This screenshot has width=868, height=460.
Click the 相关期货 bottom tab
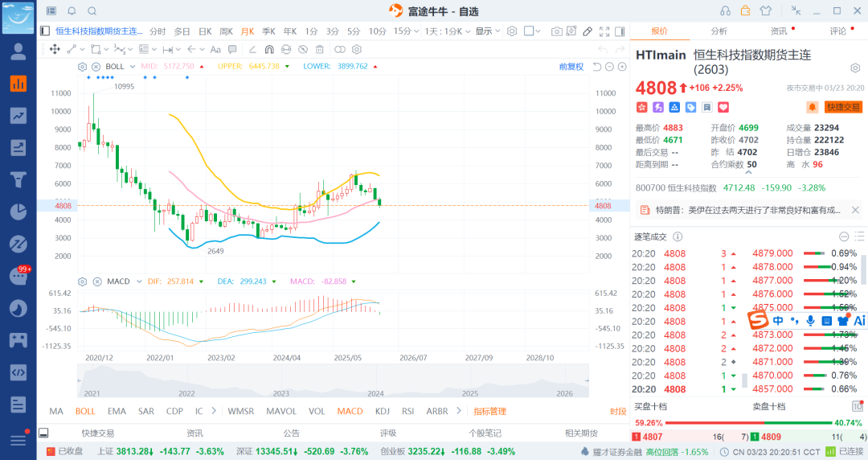(x=581, y=433)
